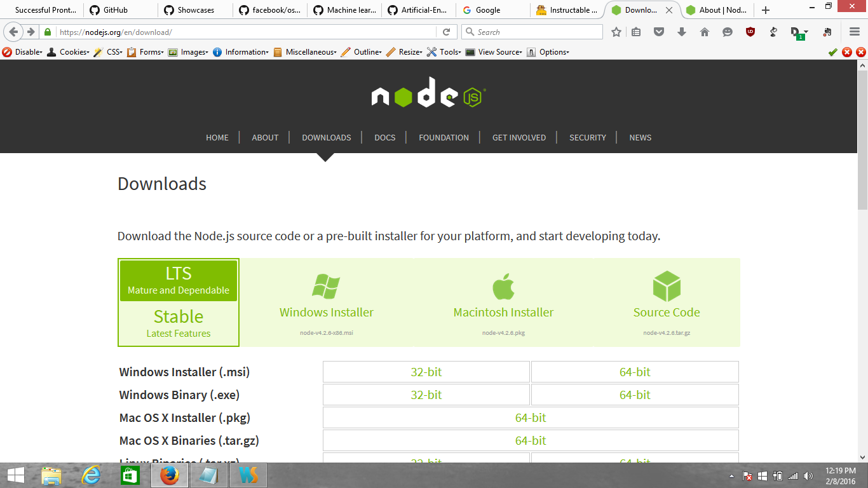Screen dimensions: 868x488
Task: Click the browser Search field
Action: point(532,32)
